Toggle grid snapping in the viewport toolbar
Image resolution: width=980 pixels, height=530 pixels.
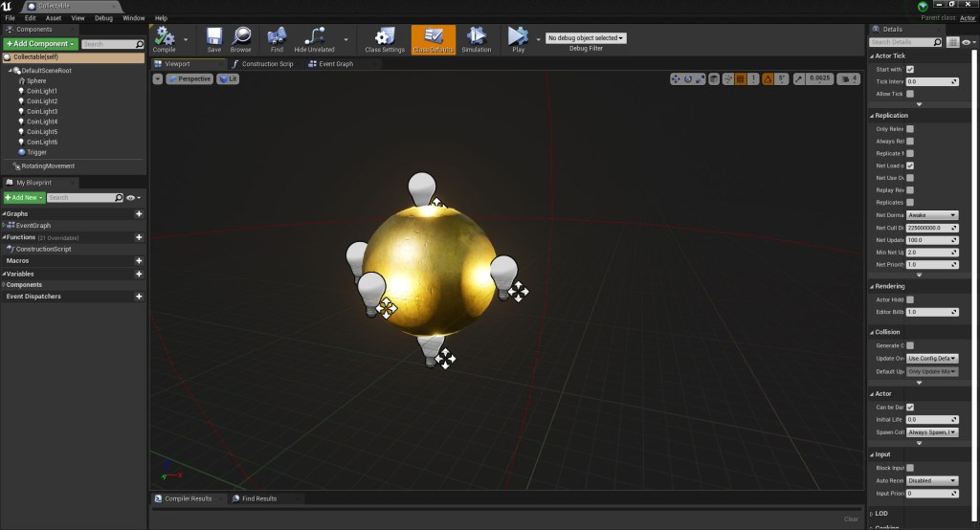(x=740, y=78)
